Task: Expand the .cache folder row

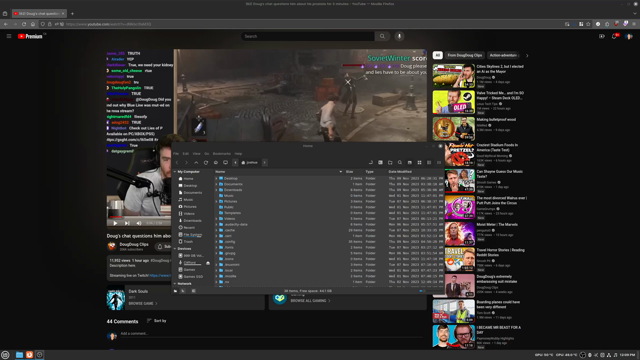Action: [216, 230]
